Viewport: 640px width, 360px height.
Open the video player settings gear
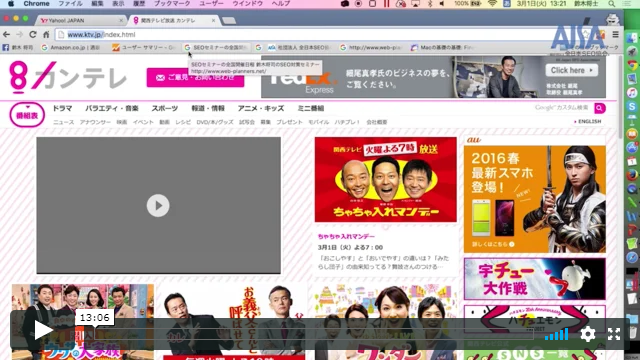pyautogui.click(x=588, y=334)
